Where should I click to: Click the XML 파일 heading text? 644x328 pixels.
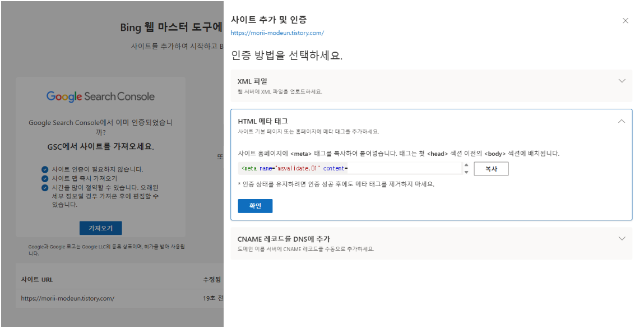pos(252,81)
